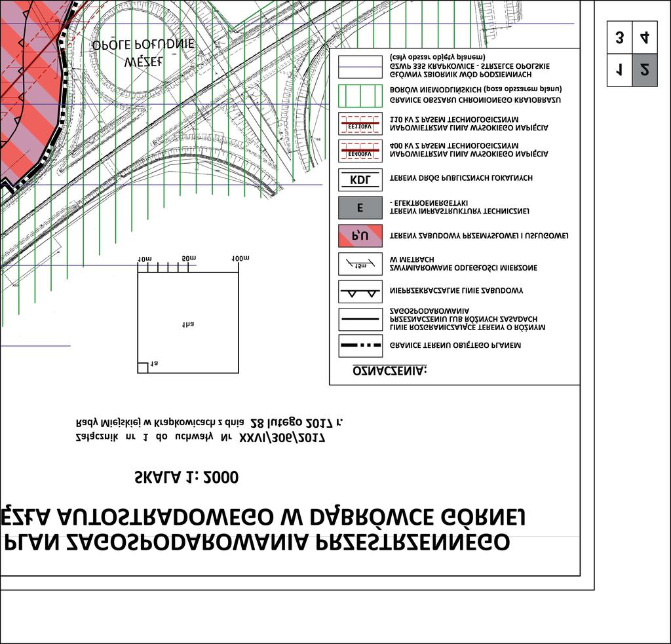Select sheet cell 3 in index grid
This screenshot has height=644, width=671.
point(620,37)
